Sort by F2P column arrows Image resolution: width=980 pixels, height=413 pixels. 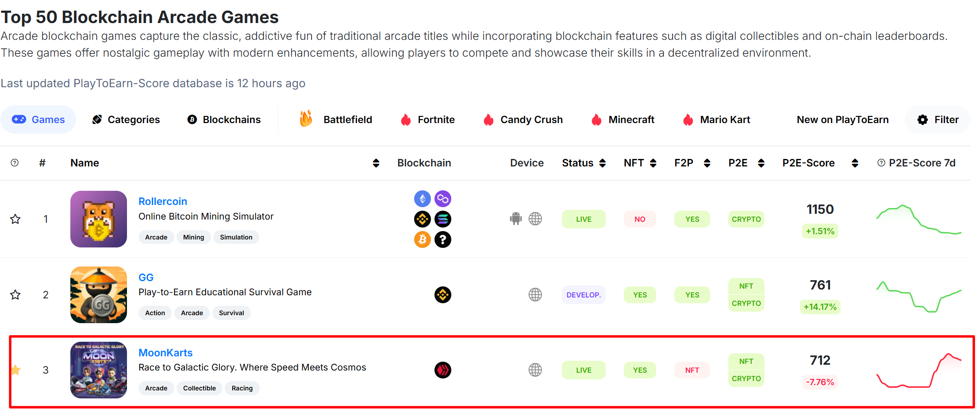pos(707,163)
